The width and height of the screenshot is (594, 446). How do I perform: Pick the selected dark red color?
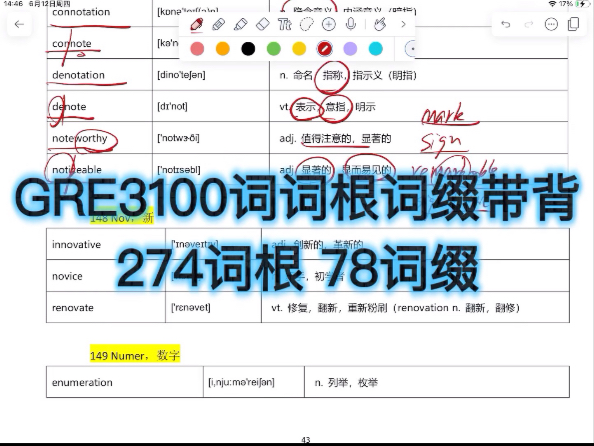pyautogui.click(x=325, y=49)
